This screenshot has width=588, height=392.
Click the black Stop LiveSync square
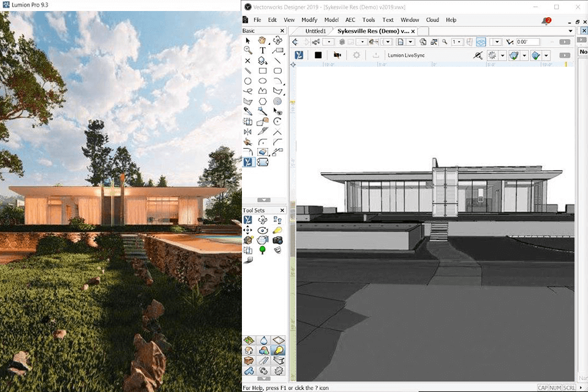(318, 55)
